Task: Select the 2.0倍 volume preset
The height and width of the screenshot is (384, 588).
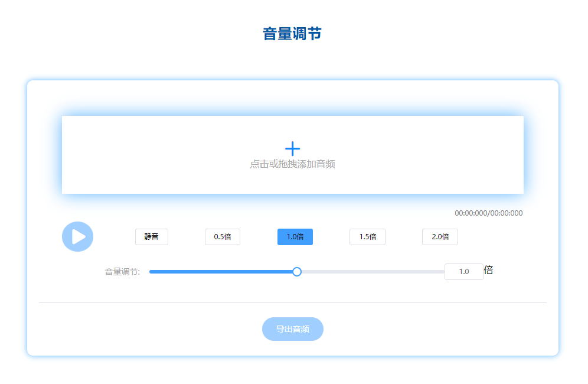Action: coord(439,236)
